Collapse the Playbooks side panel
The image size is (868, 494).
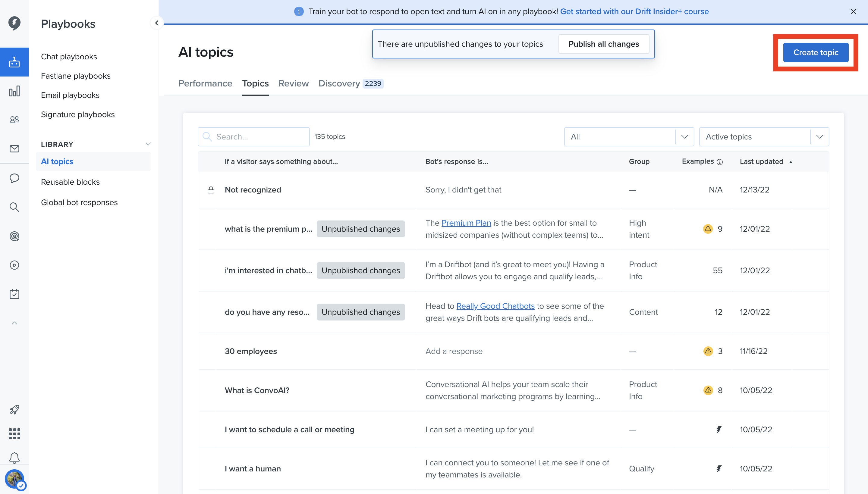click(156, 23)
